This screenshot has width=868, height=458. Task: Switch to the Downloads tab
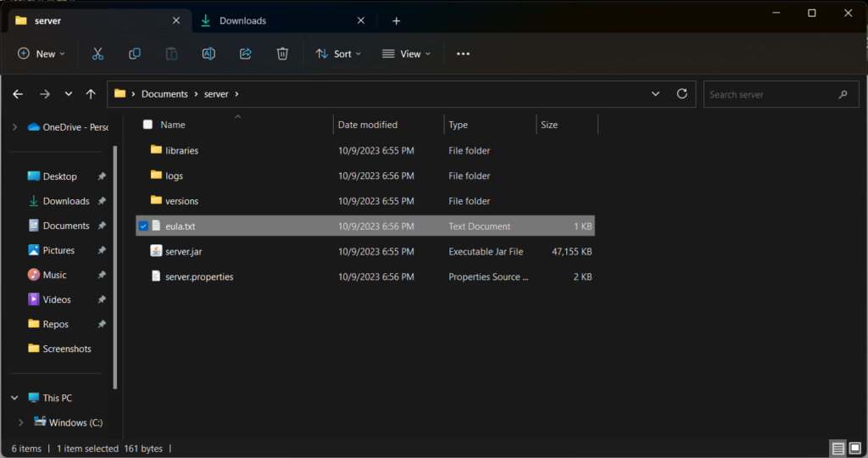[283, 20]
